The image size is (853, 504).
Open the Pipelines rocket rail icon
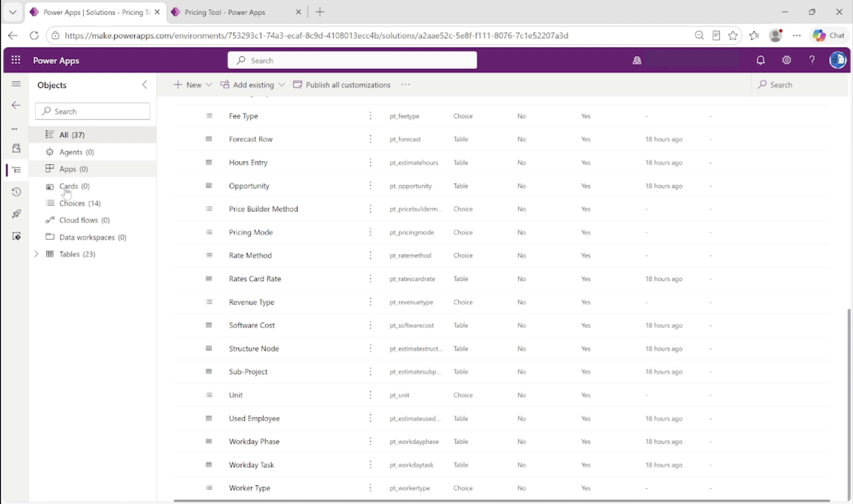[16, 214]
